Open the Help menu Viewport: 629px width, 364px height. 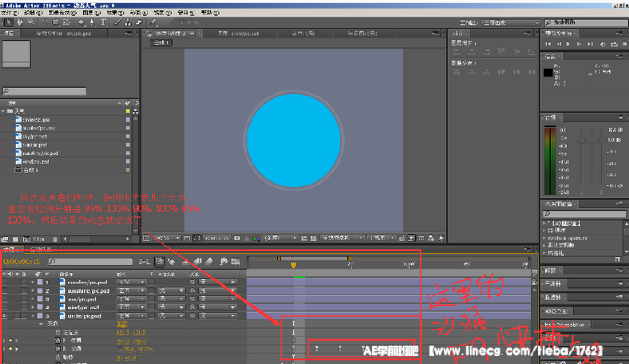coord(210,13)
